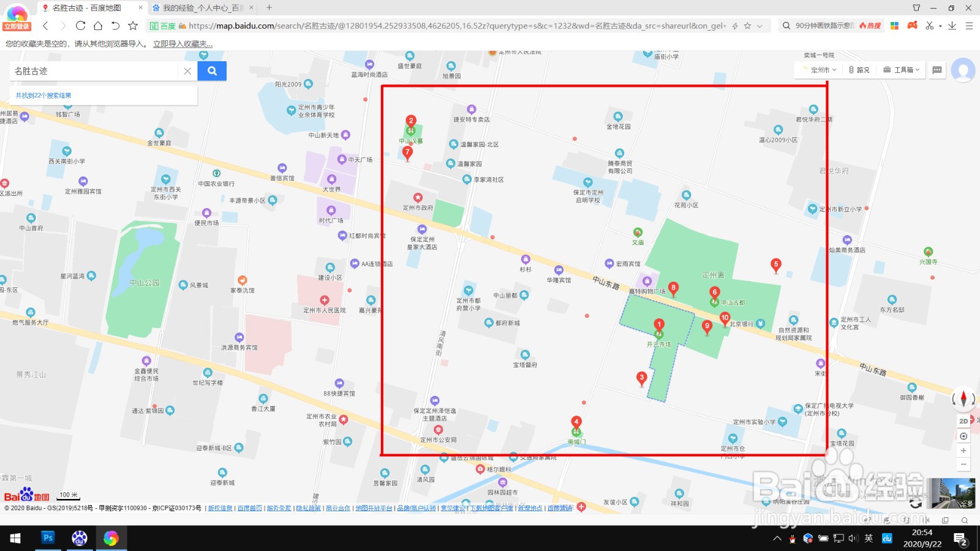Select red result marker 1 at 开元寺塔

pos(659,324)
